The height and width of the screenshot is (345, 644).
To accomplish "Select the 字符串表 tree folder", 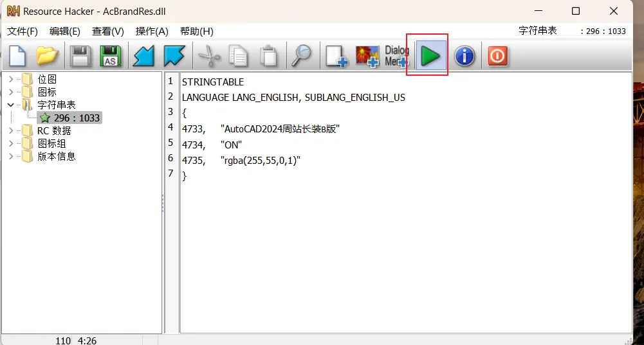I will [56, 105].
